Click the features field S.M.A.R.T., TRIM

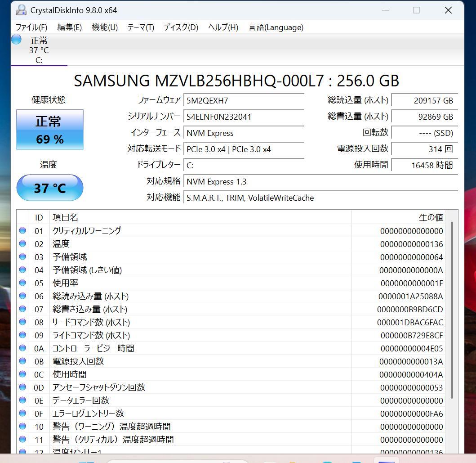point(321,198)
